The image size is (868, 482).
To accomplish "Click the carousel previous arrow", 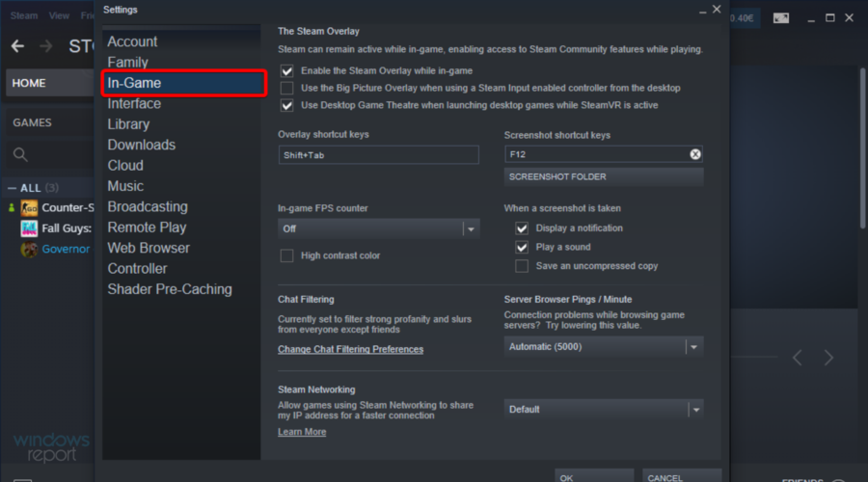I will tap(798, 358).
